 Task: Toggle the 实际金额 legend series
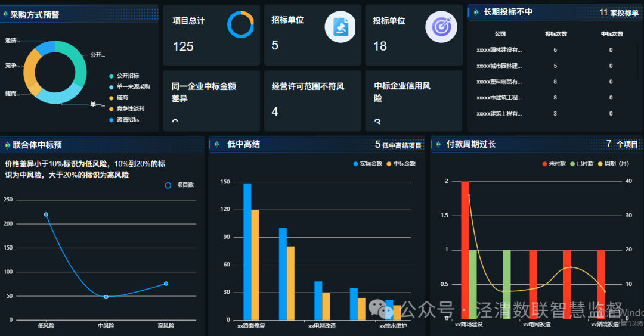coord(368,164)
